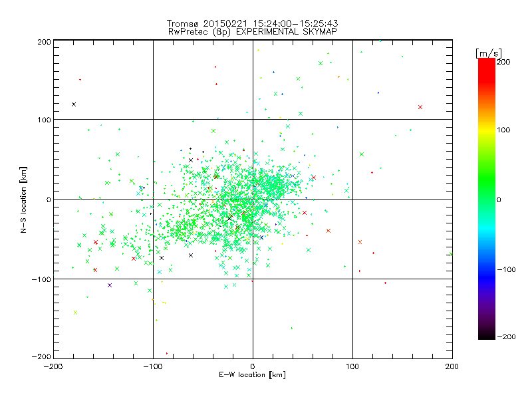Click N-S axis tick label "0"
This screenshot has height=399, width=532.
pyautogui.click(x=49, y=199)
